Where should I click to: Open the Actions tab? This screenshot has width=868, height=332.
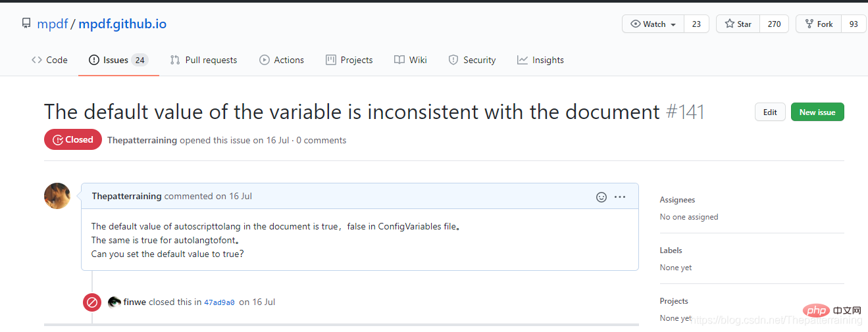282,60
